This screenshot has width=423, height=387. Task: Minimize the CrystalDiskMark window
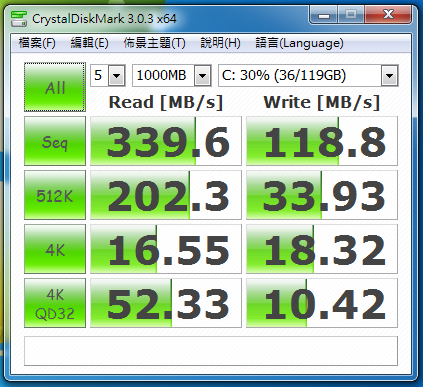(324, 15)
